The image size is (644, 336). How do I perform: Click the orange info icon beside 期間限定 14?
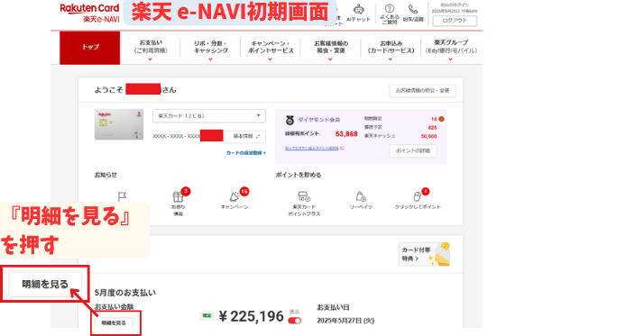(442, 119)
